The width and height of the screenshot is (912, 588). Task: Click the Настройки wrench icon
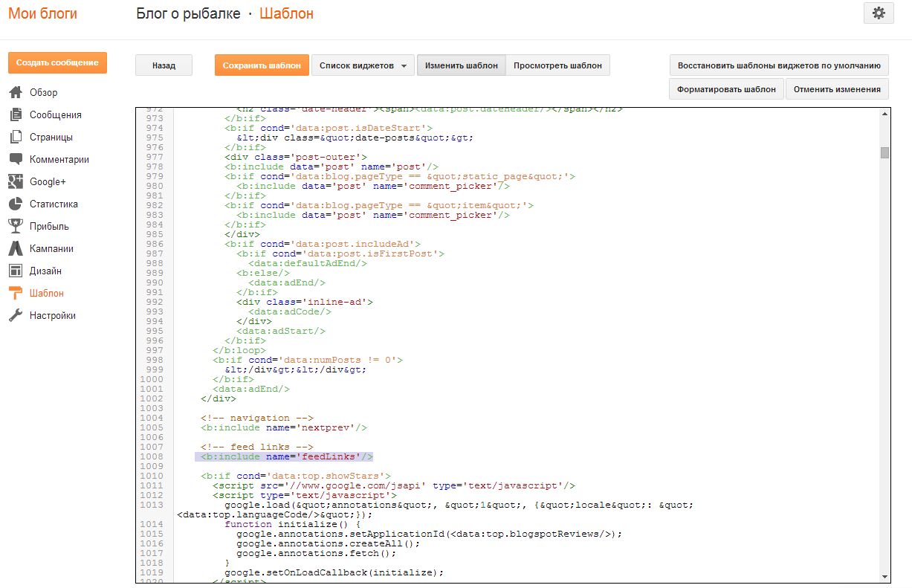[16, 315]
